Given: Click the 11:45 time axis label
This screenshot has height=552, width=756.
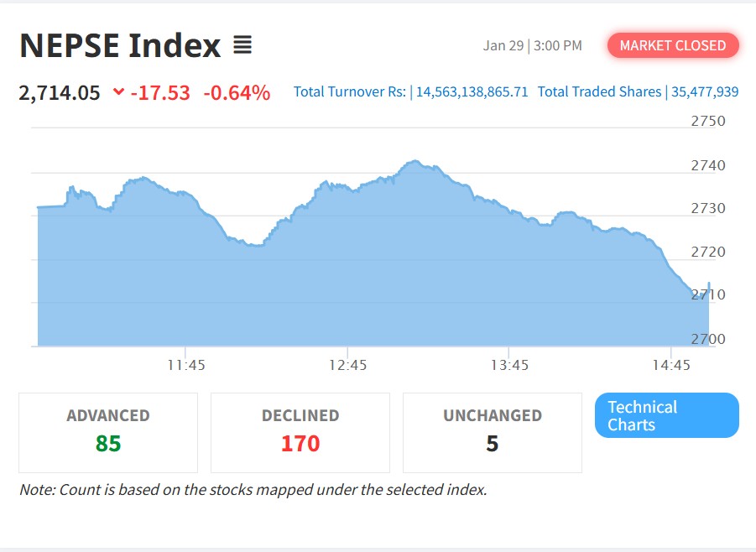Looking at the screenshot, I should coord(186,365).
